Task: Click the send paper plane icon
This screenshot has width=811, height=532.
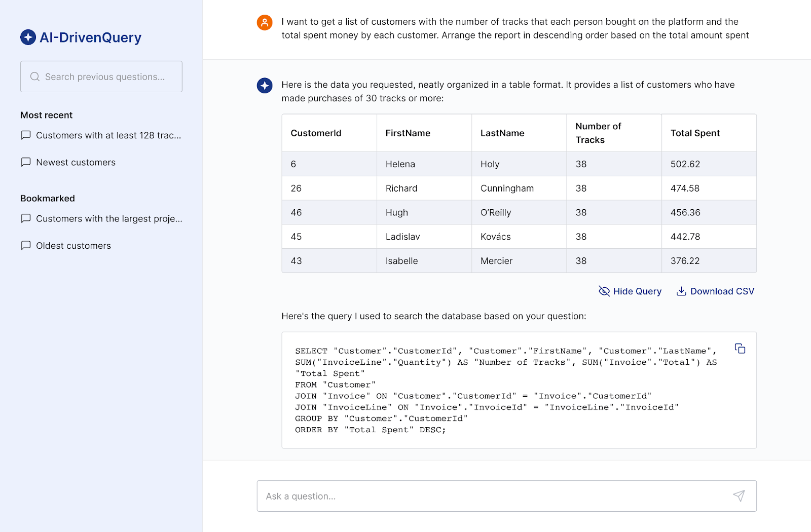Action: (x=739, y=496)
